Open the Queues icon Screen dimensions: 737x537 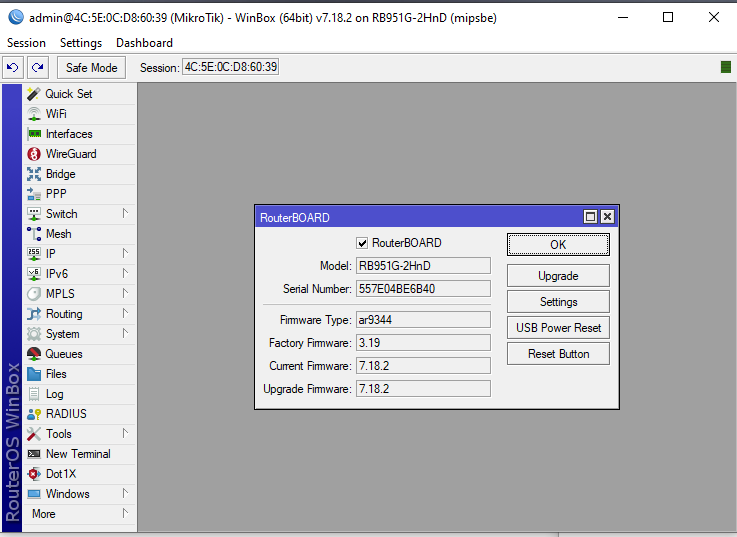(x=34, y=354)
